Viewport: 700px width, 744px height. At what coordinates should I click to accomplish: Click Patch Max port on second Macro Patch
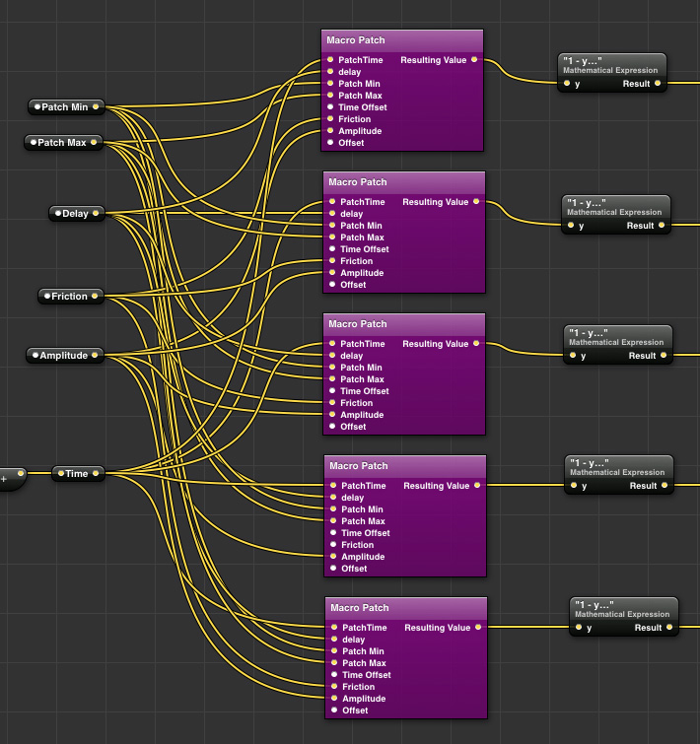pos(332,237)
